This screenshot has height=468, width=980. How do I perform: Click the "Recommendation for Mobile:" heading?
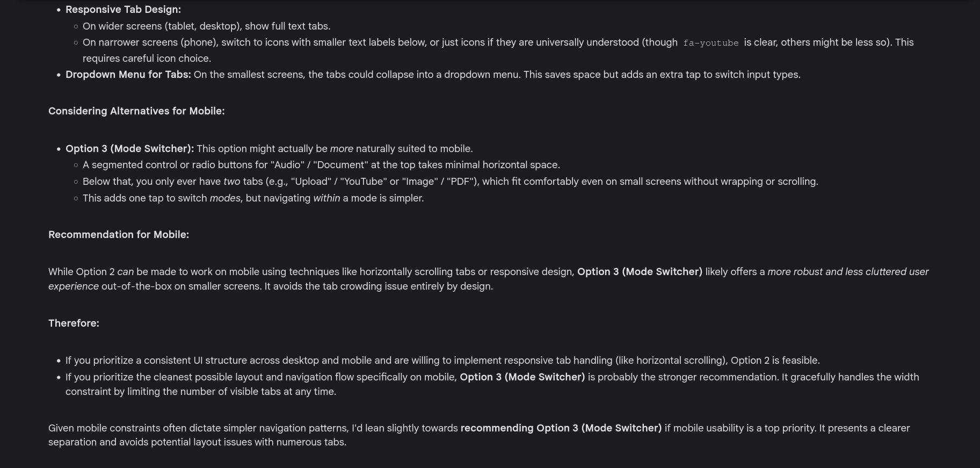(x=119, y=235)
